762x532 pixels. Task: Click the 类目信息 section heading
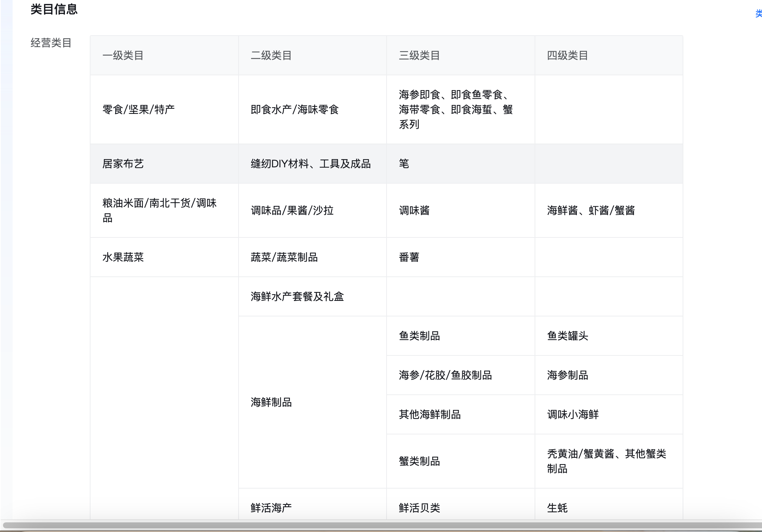coord(54,9)
